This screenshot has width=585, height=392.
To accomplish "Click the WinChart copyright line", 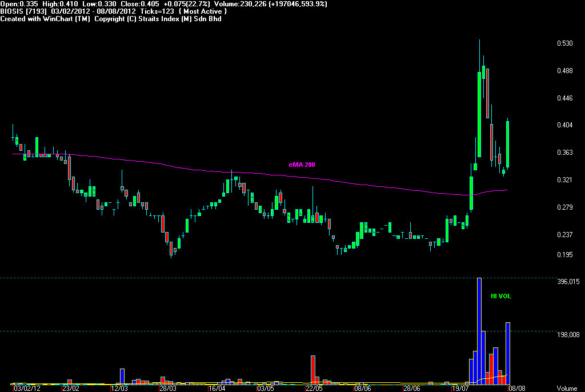I will (111, 19).
